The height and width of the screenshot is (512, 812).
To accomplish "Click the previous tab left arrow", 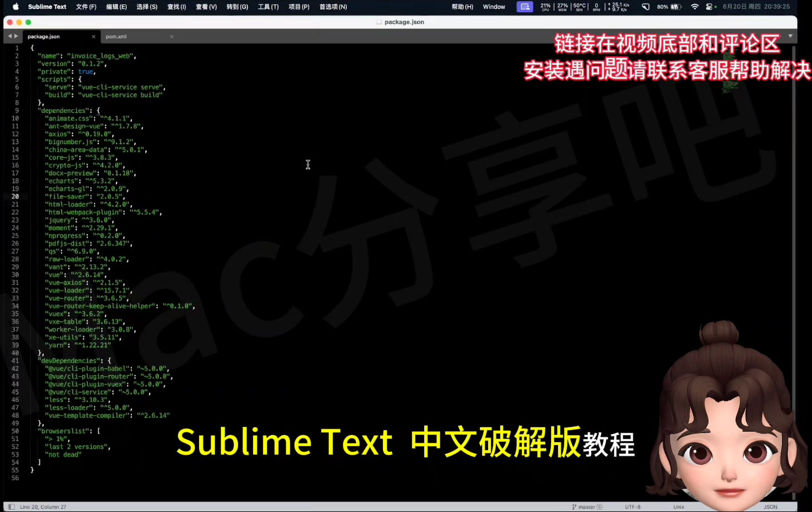I will pyautogui.click(x=9, y=36).
